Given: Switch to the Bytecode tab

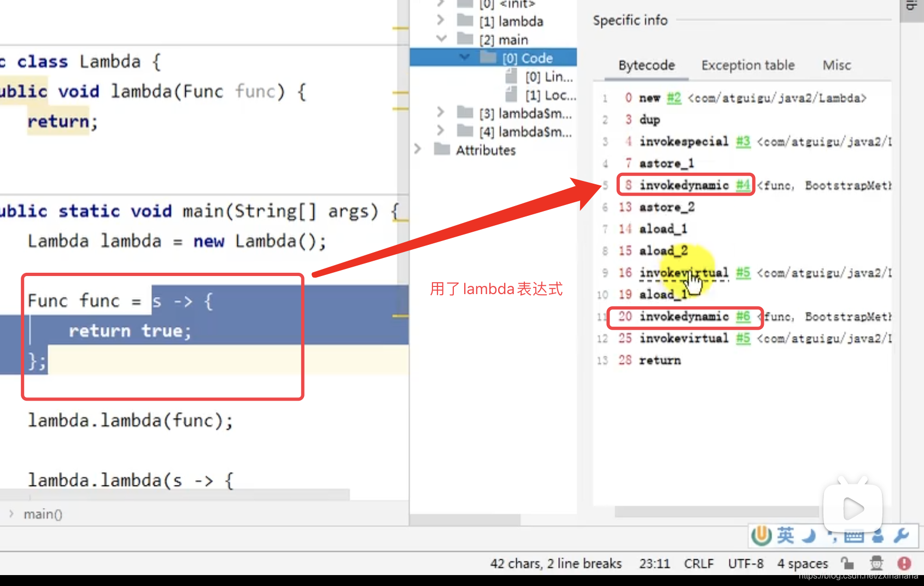Looking at the screenshot, I should 646,65.
